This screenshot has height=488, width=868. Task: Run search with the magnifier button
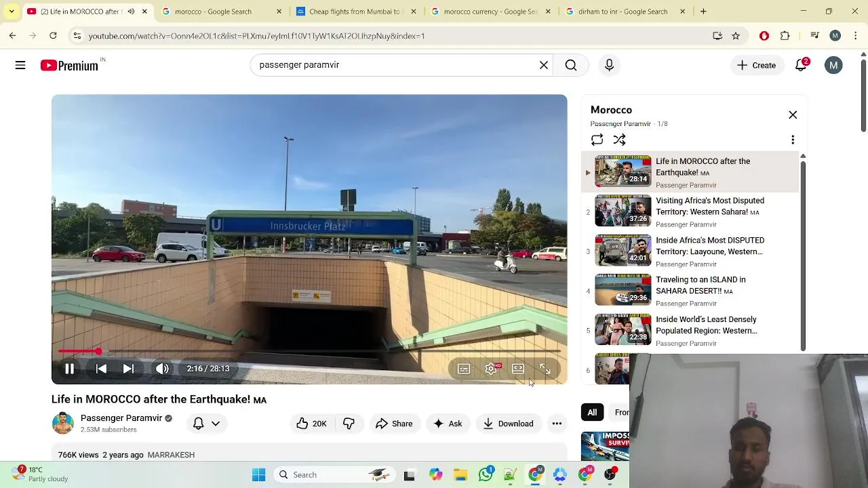[571, 65]
